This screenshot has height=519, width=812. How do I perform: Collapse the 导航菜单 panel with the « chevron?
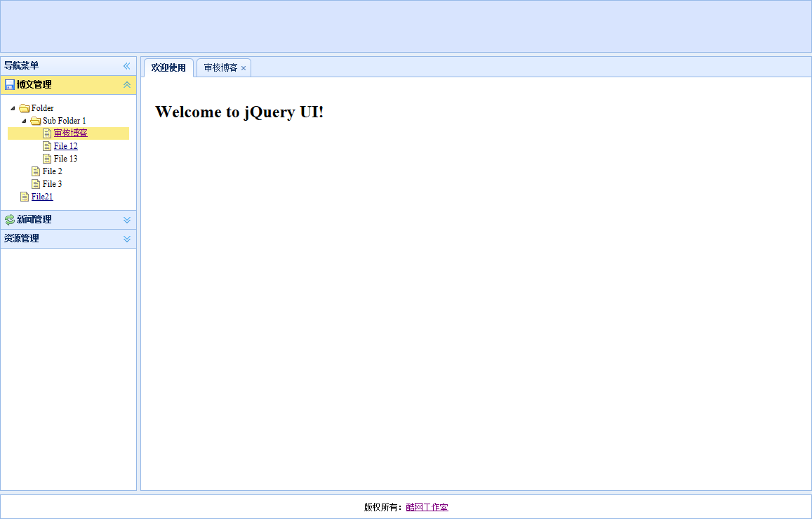pyautogui.click(x=127, y=65)
